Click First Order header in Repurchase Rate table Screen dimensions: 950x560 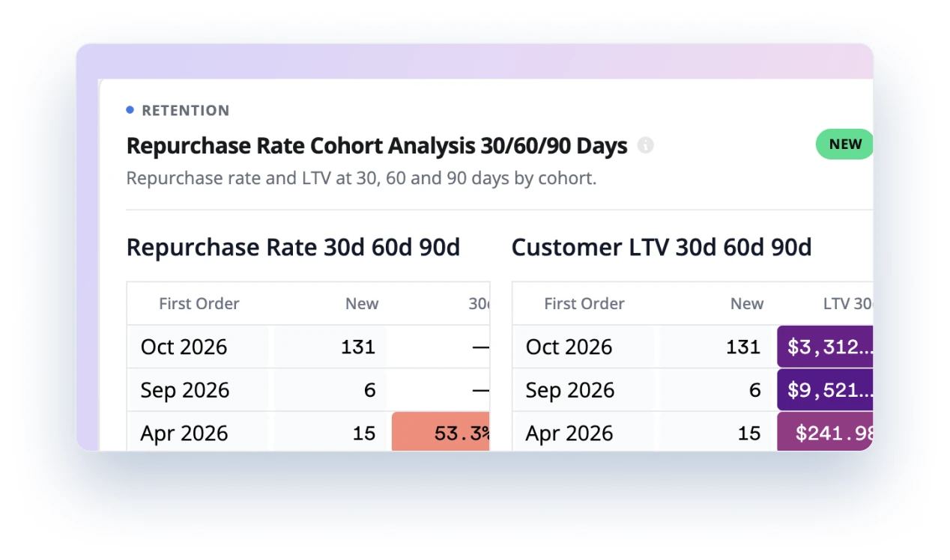pyautogui.click(x=199, y=304)
